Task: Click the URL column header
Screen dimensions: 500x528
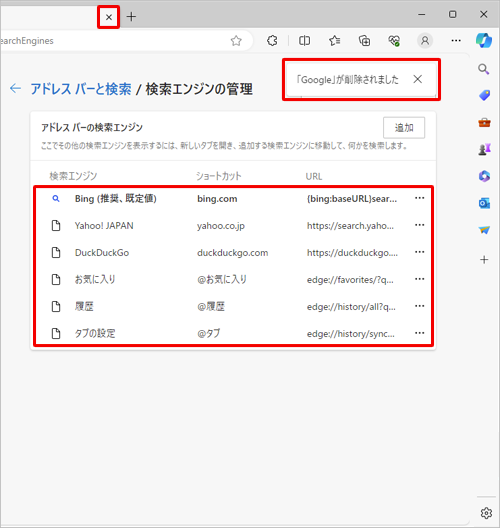Action: [x=314, y=176]
